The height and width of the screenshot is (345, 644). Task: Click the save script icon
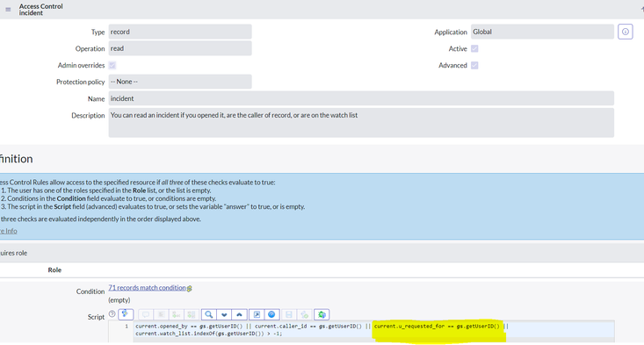(289, 314)
